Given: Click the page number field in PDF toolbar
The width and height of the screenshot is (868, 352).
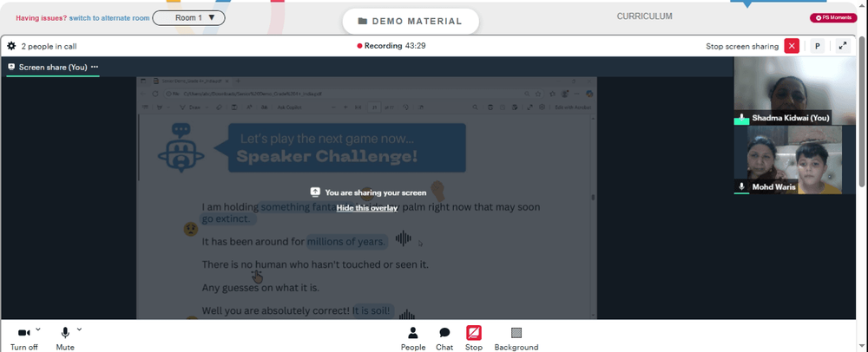Looking at the screenshot, I should tap(375, 108).
